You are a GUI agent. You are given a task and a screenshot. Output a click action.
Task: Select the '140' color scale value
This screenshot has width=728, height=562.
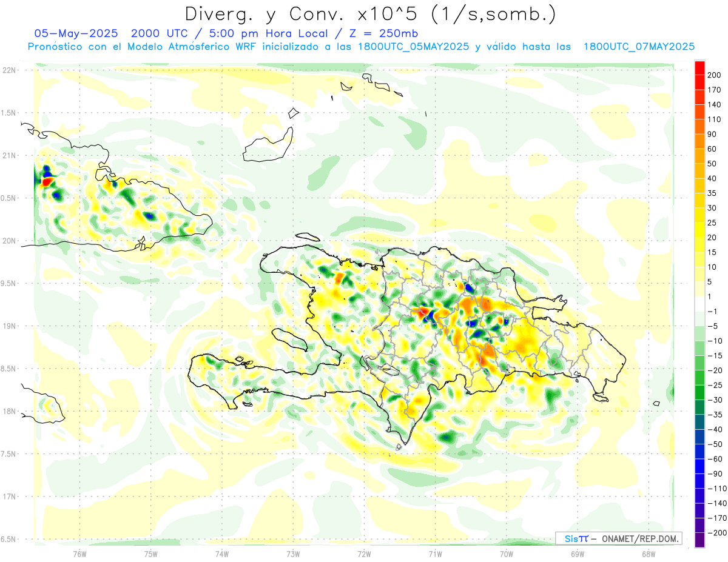pyautogui.click(x=714, y=105)
